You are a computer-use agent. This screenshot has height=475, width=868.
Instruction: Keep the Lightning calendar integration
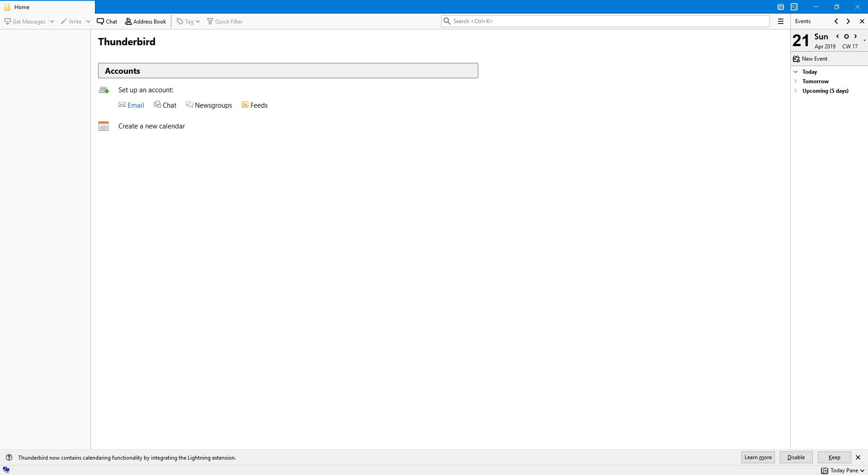pos(834,457)
